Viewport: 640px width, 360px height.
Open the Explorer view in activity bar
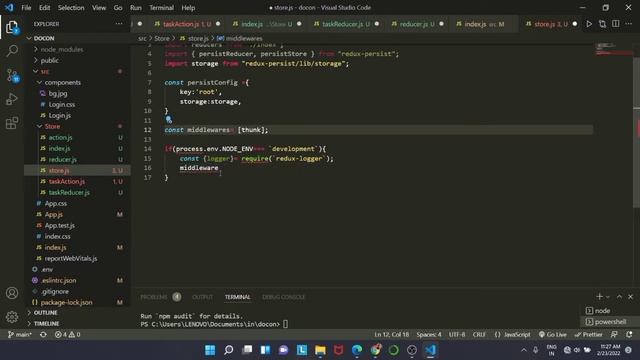pos(12,28)
